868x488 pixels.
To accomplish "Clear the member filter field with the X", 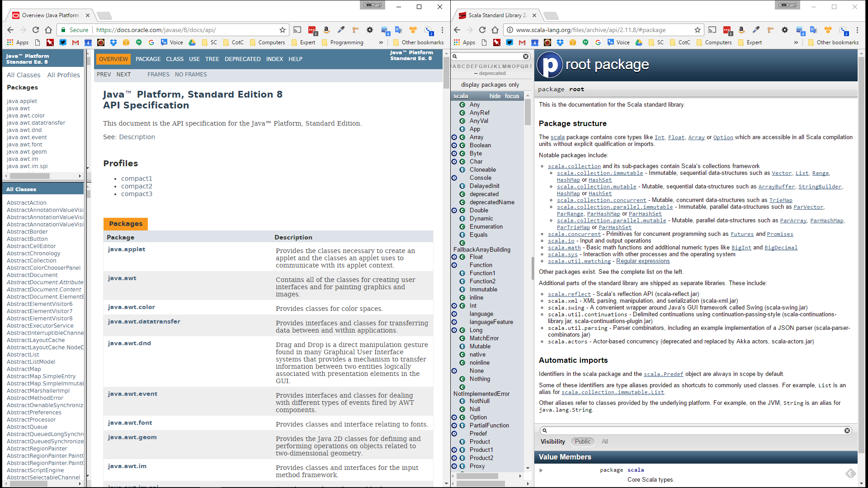I will coord(847,431).
